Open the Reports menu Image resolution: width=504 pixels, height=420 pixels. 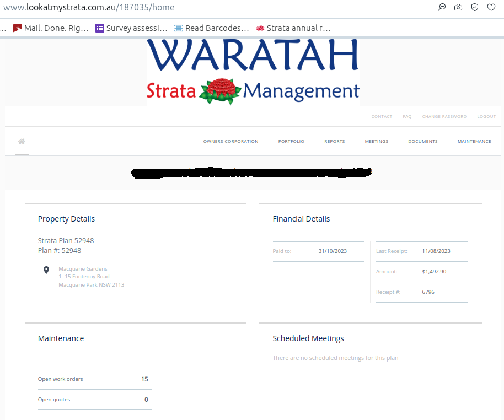click(x=335, y=142)
